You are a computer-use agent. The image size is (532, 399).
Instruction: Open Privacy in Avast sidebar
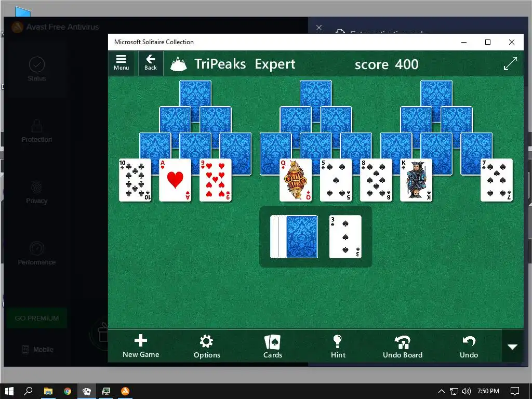(x=37, y=192)
